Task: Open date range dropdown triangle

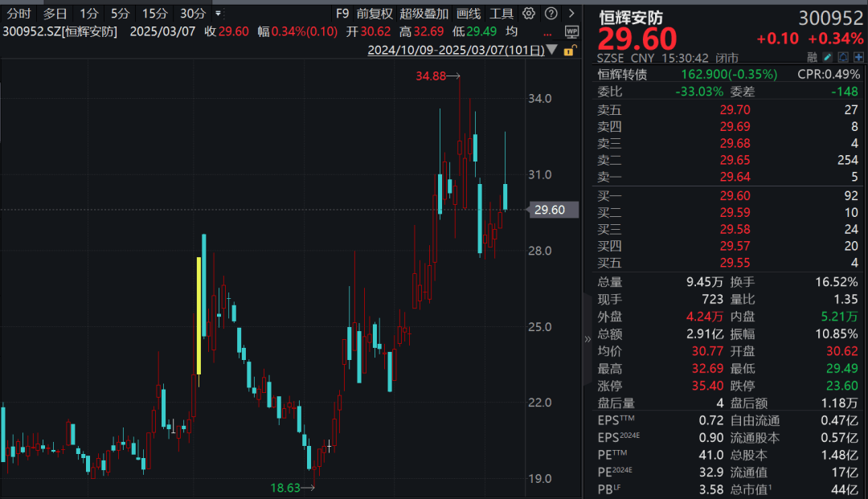Action: pyautogui.click(x=552, y=50)
